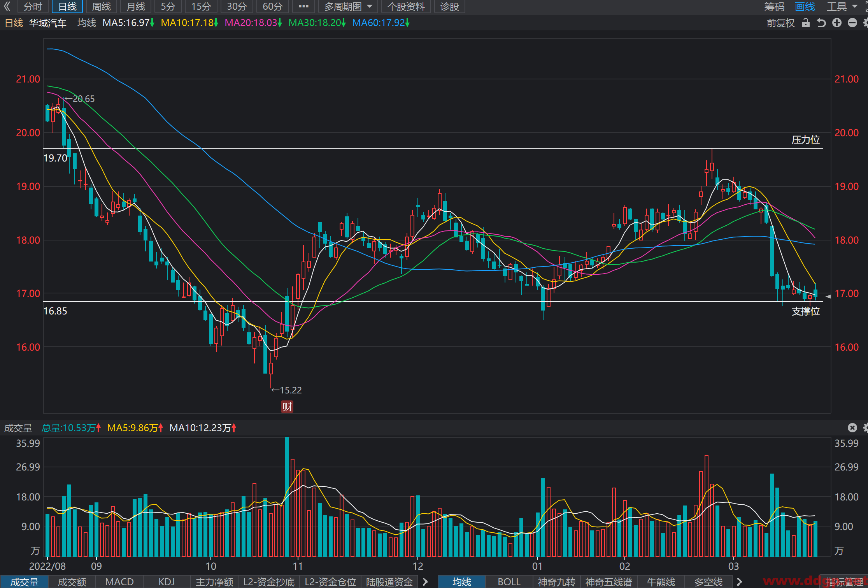
Task: Open the 工具 tools dropdown
Action: pyautogui.click(x=842, y=6)
